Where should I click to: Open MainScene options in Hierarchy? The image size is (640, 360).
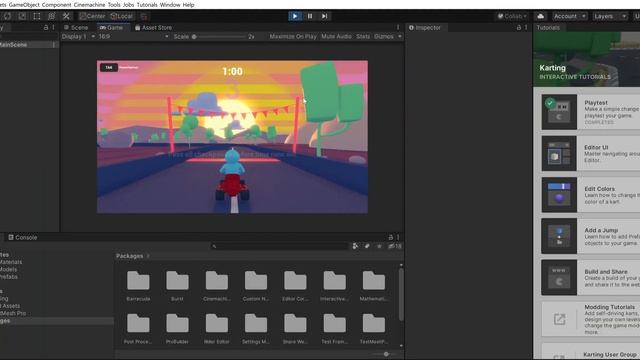coord(54,44)
